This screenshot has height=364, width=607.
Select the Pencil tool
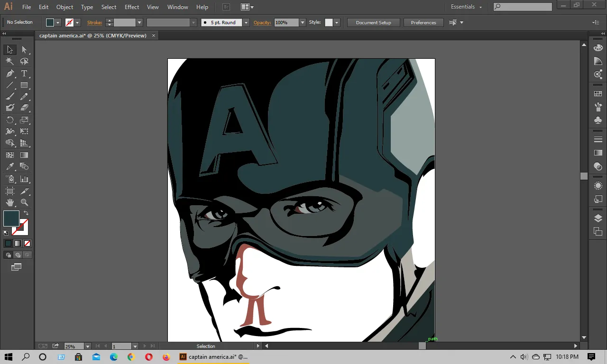(x=24, y=97)
